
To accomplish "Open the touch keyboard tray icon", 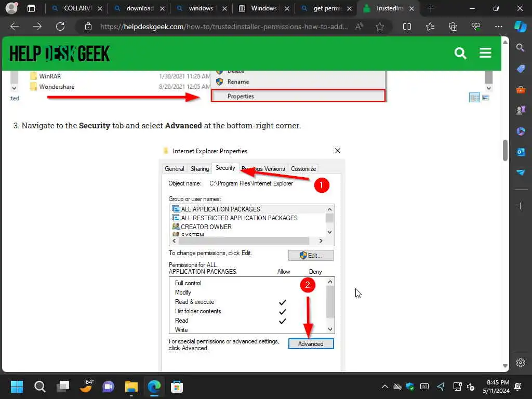I will 424,387.
